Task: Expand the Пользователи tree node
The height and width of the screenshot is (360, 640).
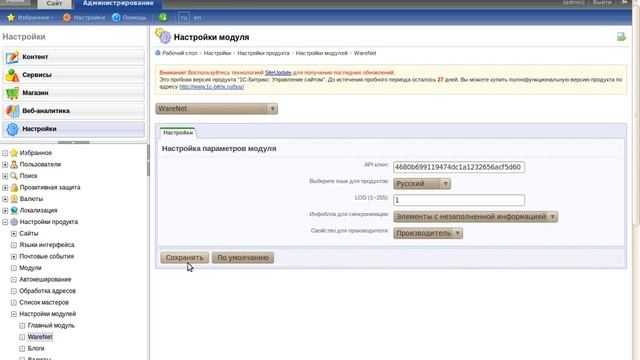Action: [5, 164]
